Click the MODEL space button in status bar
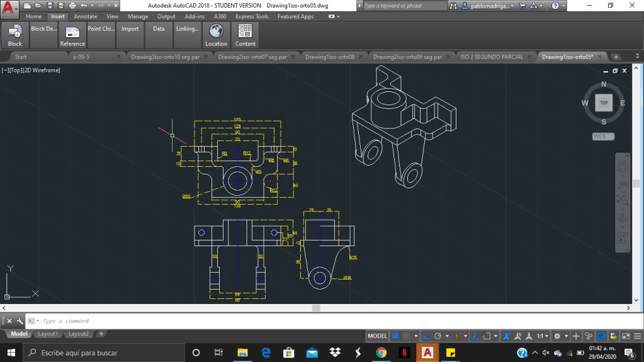Image resolution: width=644 pixels, height=362 pixels. [377, 336]
